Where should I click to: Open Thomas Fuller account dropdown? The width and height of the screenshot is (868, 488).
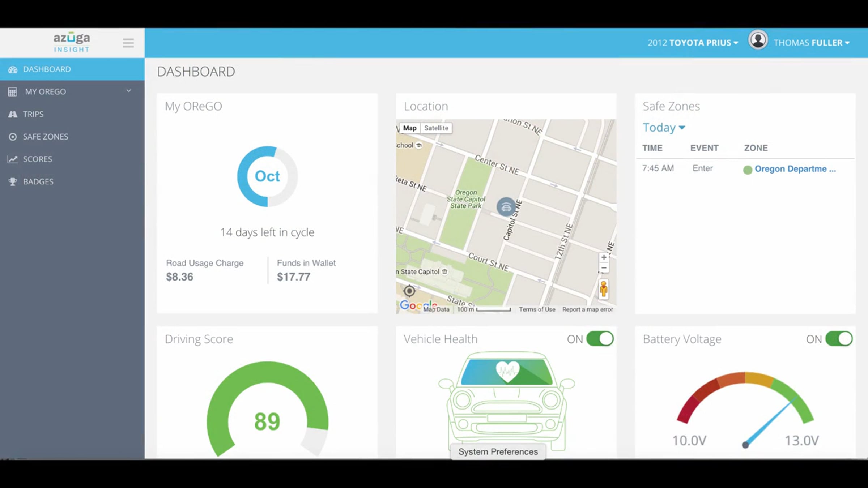(811, 43)
